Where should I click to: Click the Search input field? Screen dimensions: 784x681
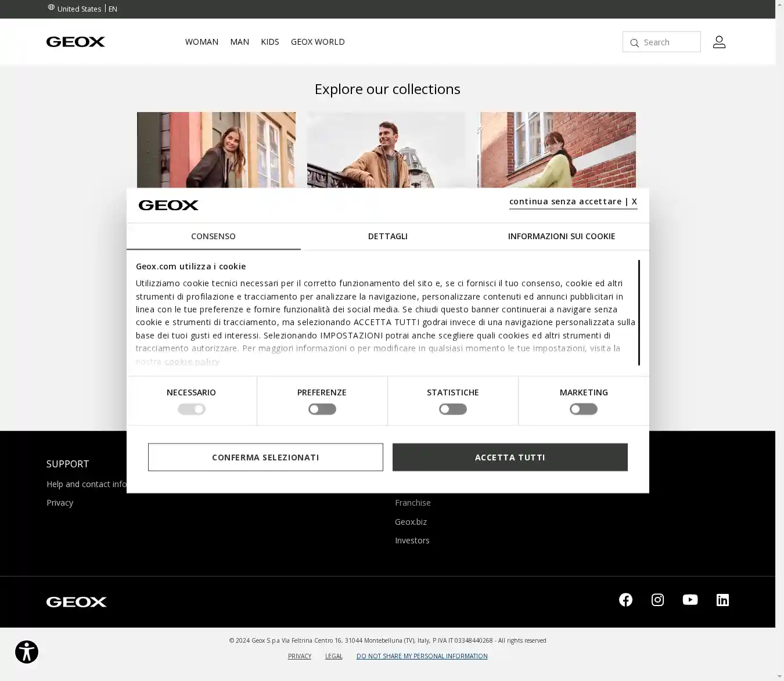(x=669, y=42)
